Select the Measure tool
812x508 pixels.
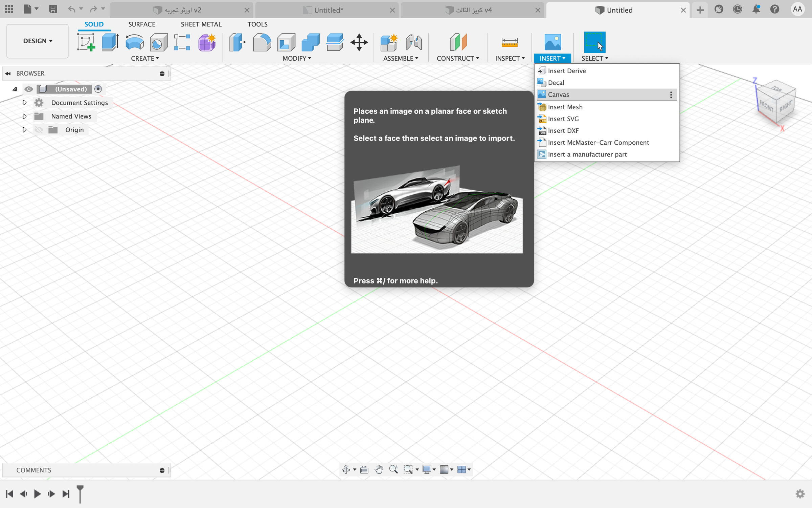point(510,42)
